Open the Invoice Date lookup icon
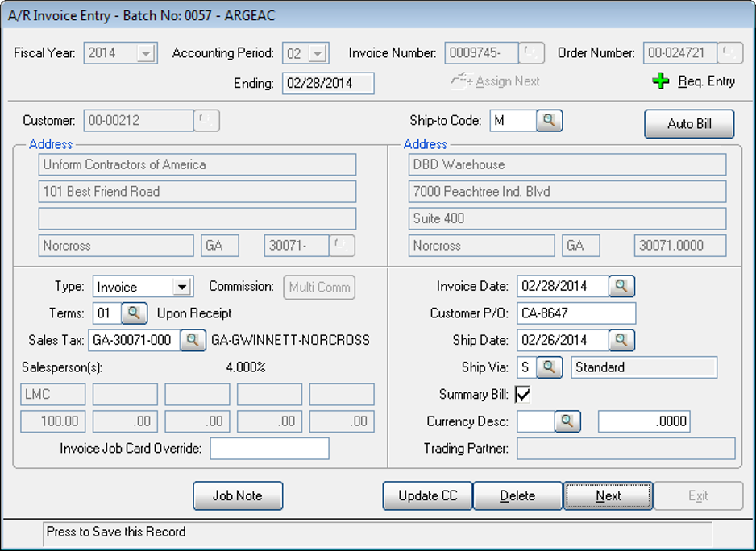Image resolution: width=756 pixels, height=551 pixels. coord(621,286)
